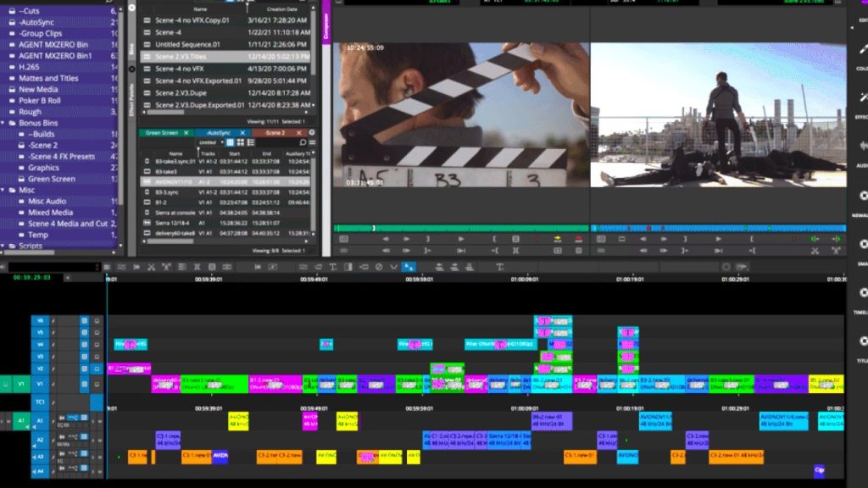Screen dimensions: 868x488
Task: Open Quick Find search in the bin
Action: 303,142
